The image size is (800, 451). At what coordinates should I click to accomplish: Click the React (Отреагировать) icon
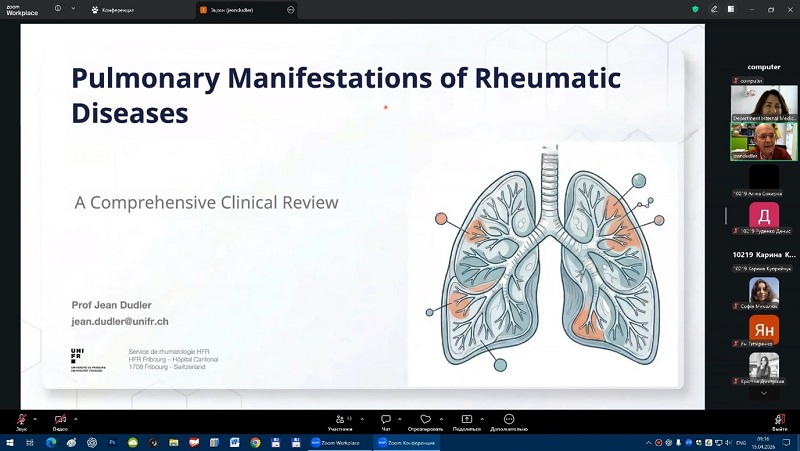(x=425, y=419)
